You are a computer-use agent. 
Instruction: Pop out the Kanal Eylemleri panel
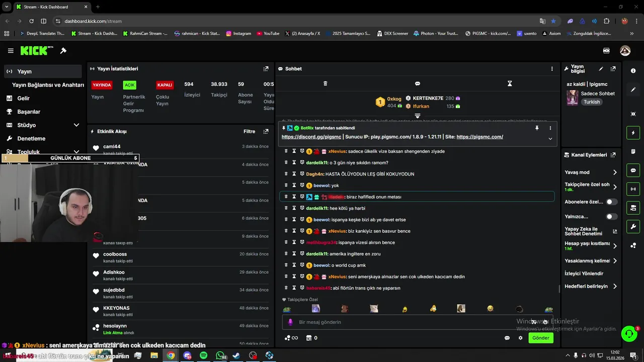point(613,155)
